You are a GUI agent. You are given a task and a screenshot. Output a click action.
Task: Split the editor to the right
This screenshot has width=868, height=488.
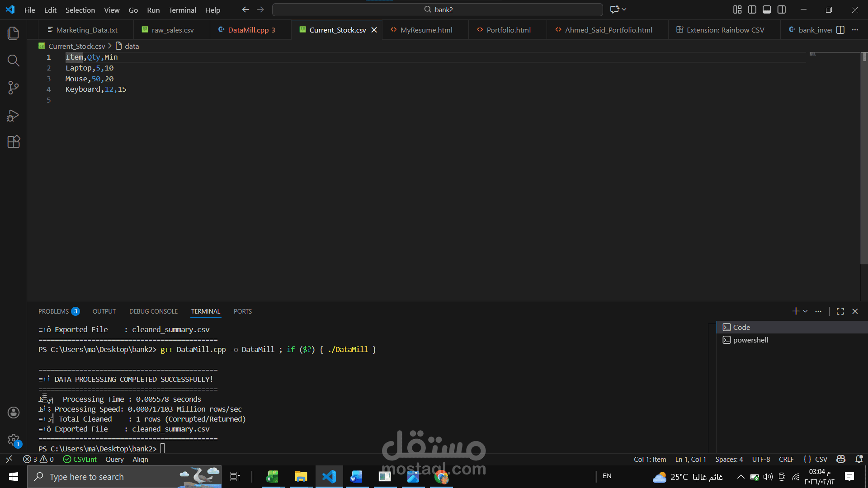[x=840, y=30]
